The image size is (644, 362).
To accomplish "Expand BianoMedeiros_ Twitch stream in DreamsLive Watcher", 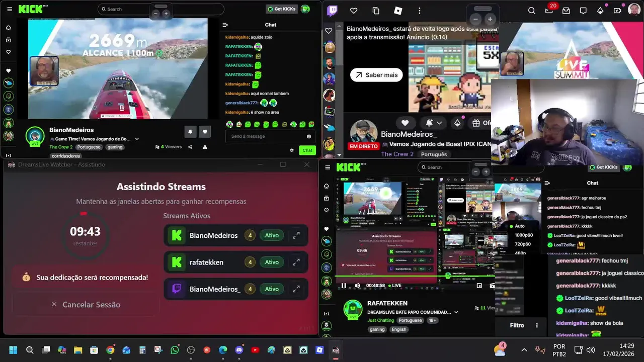I will tap(296, 289).
